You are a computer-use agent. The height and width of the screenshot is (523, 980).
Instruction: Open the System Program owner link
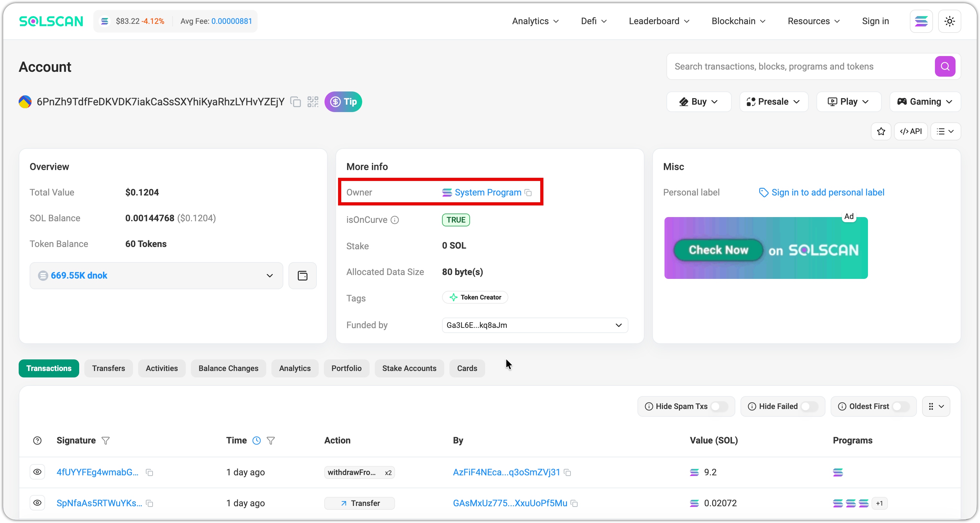pyautogui.click(x=487, y=193)
